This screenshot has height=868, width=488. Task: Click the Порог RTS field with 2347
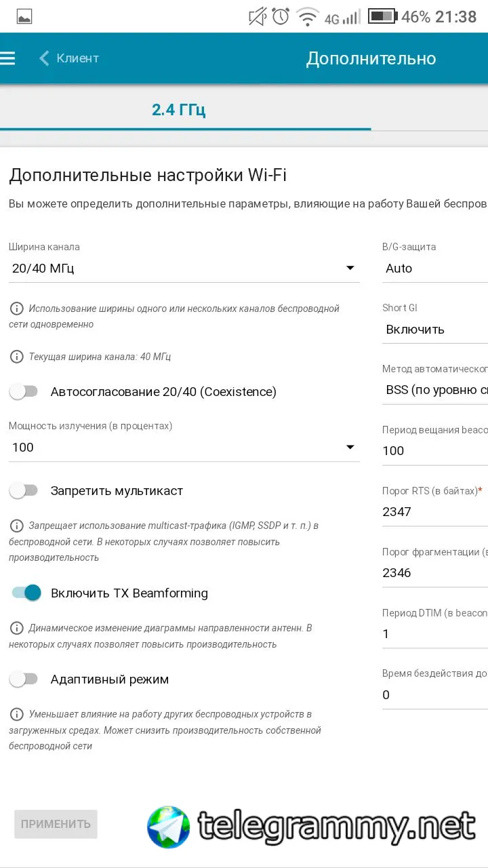click(x=435, y=512)
